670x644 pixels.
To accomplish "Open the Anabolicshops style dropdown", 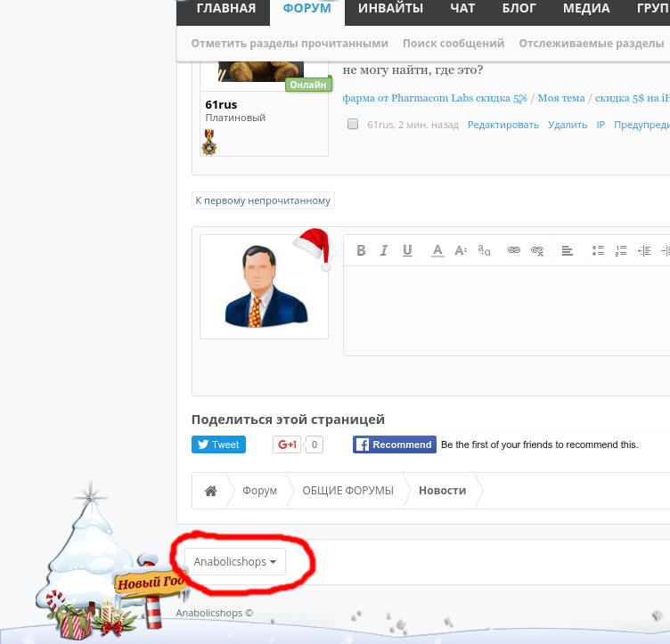I will (x=235, y=562).
